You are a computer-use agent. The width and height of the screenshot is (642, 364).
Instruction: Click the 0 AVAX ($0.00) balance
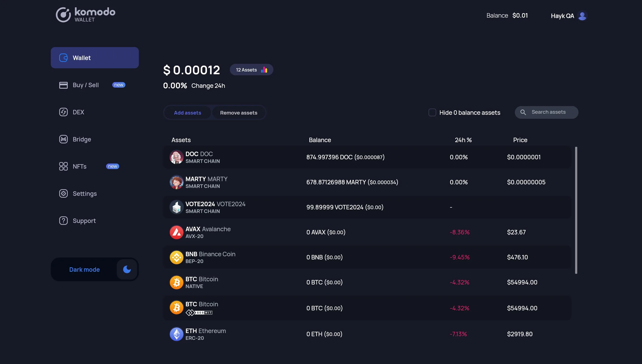326,232
